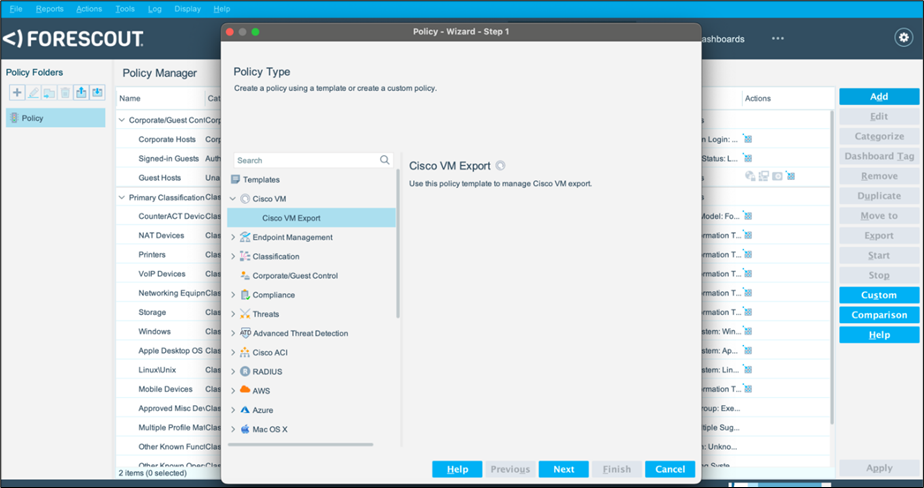Click Help button under Comparison
This screenshot has width=924, height=488.
(x=879, y=335)
